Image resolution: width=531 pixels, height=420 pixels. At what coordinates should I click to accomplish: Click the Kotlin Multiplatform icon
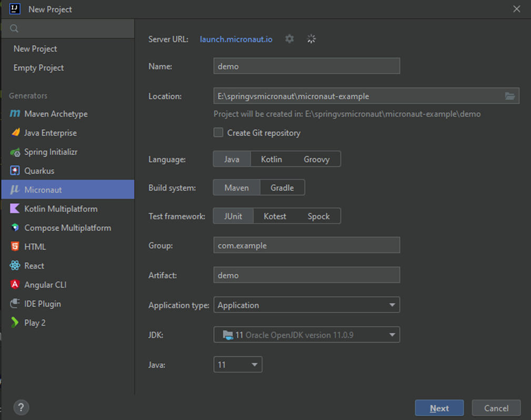click(x=15, y=208)
